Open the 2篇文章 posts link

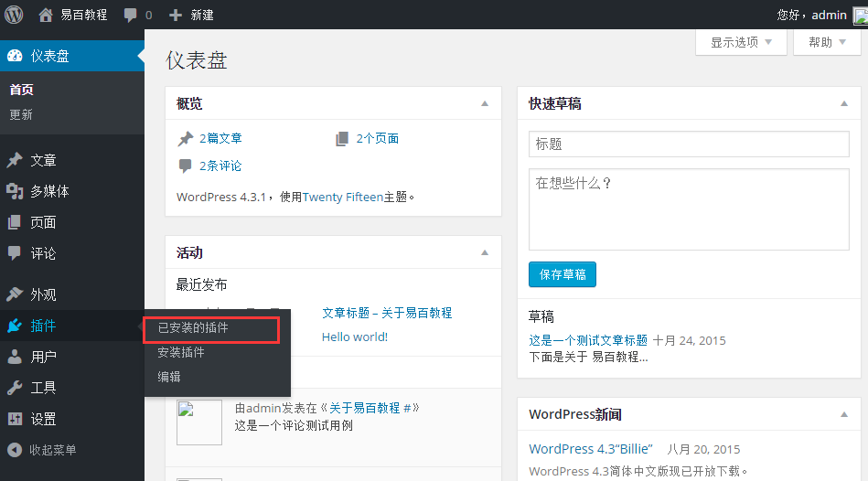point(220,139)
